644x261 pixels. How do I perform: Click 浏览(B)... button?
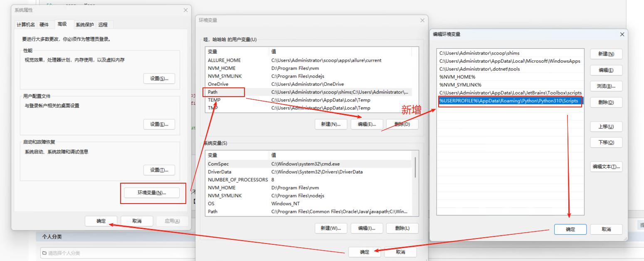(x=606, y=86)
